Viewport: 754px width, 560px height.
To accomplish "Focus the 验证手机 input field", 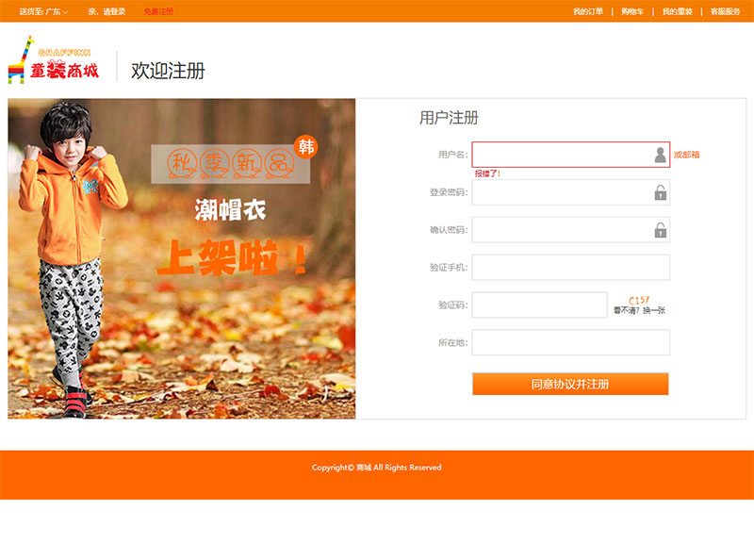I will point(570,268).
